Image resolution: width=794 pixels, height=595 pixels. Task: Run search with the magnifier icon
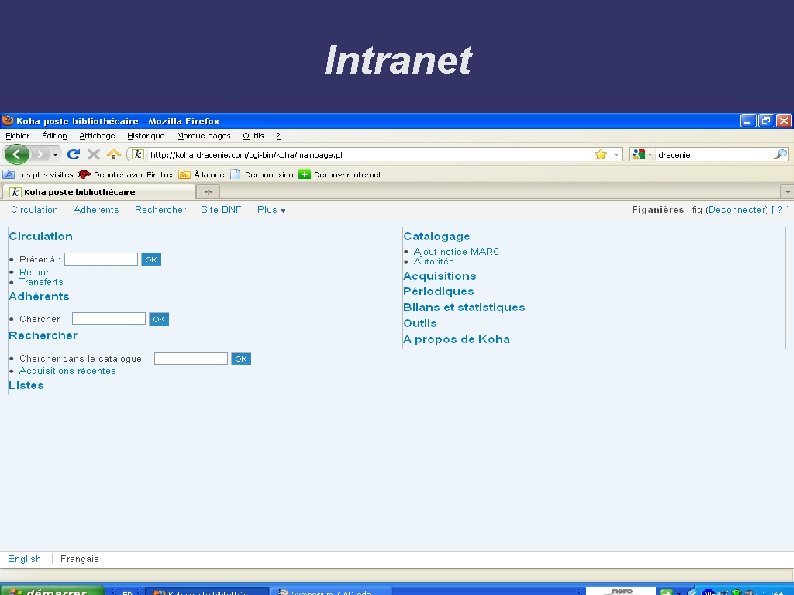click(780, 154)
